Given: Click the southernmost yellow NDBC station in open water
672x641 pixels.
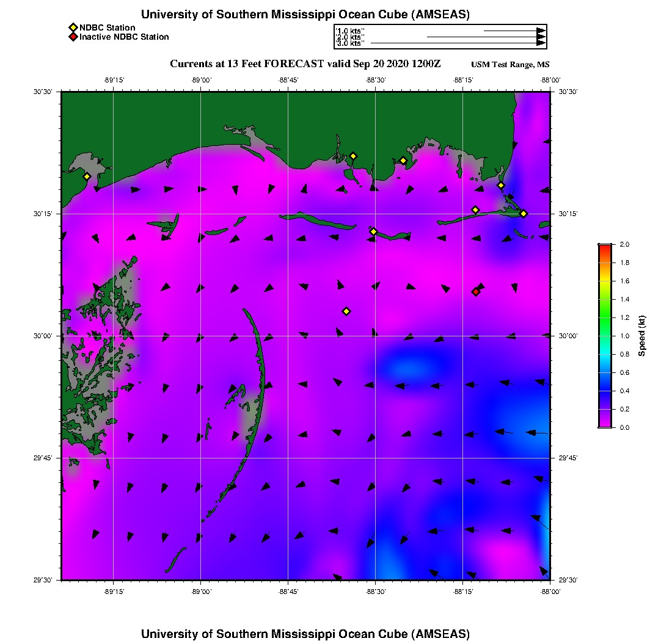Looking at the screenshot, I should pos(346,311).
